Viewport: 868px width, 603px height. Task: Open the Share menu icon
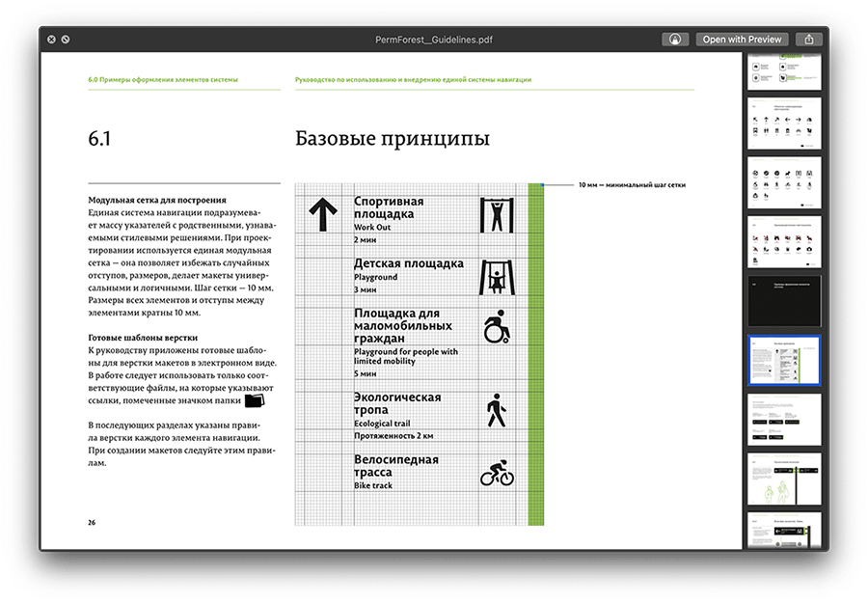pyautogui.click(x=810, y=40)
